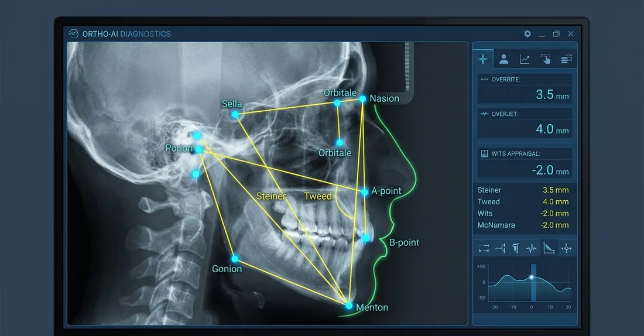Select the B-point landmark dot on lip
This screenshot has height=336, width=644.
coord(365,238)
